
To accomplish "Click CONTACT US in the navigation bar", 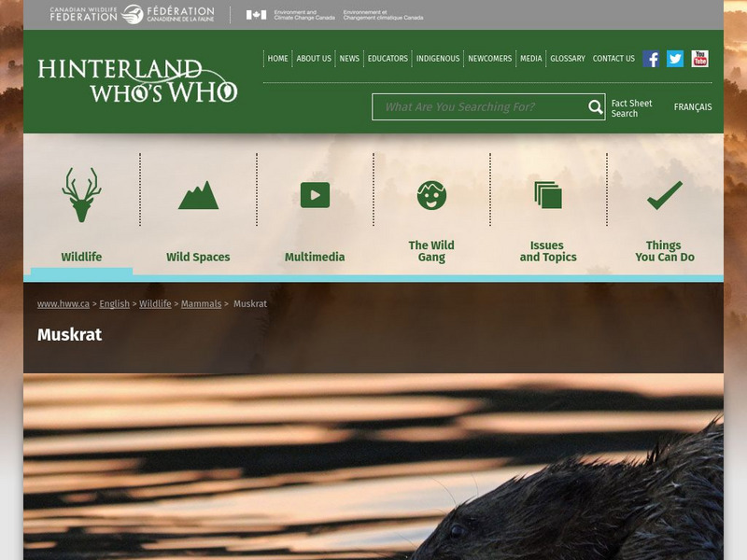I will click(613, 58).
